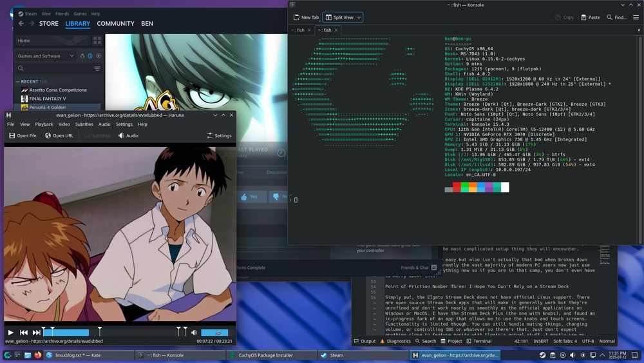
Task: Open Search panel in Kate bottom bar
Action: click(x=426, y=341)
